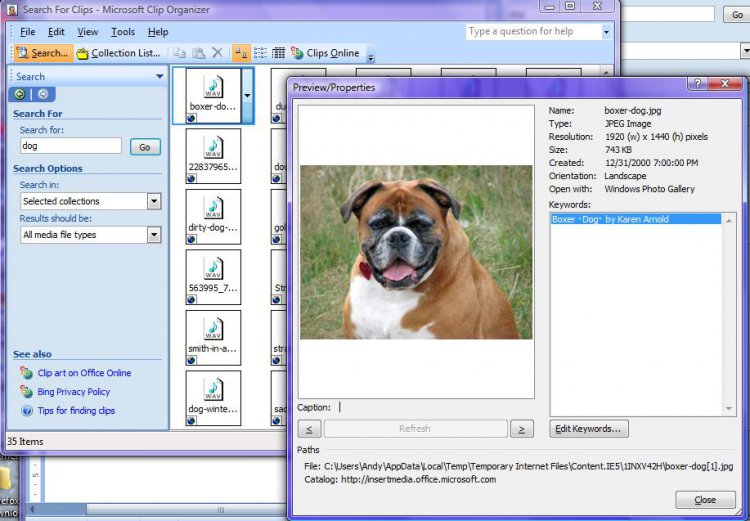Image resolution: width=750 pixels, height=521 pixels.
Task: Click the 35 Items status bar text
Action: tap(25, 442)
